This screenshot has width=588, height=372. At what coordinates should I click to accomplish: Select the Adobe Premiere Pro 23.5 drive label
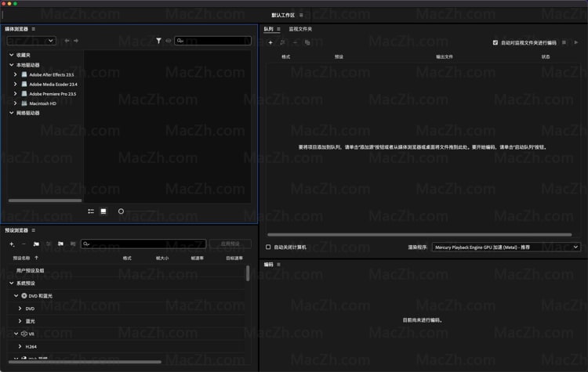[53, 94]
